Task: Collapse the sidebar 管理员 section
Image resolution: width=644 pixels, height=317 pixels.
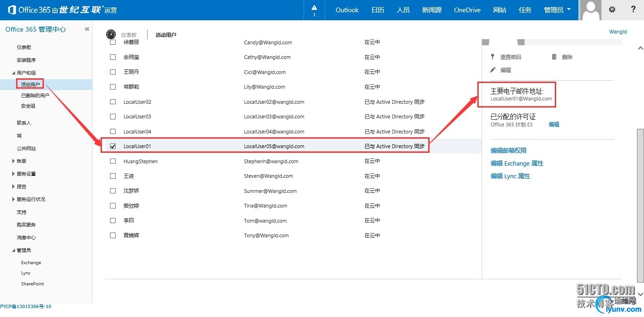Action: (13, 250)
